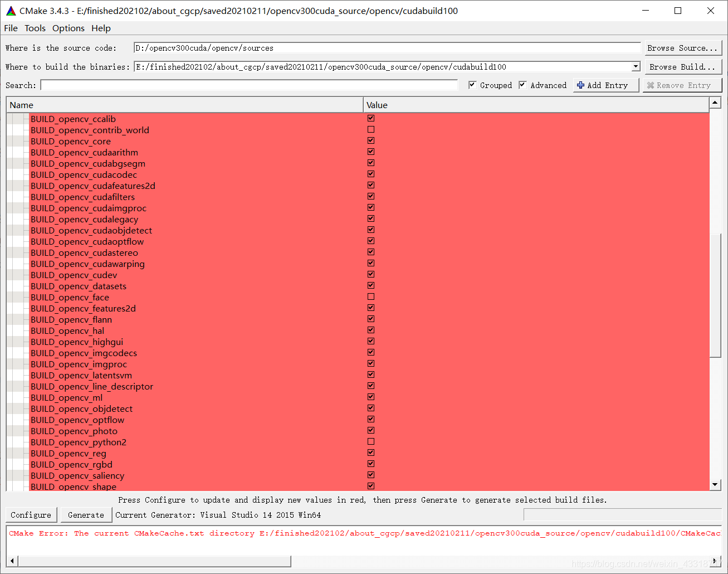Select BUILD_opencv_cudafilters entry

point(82,197)
